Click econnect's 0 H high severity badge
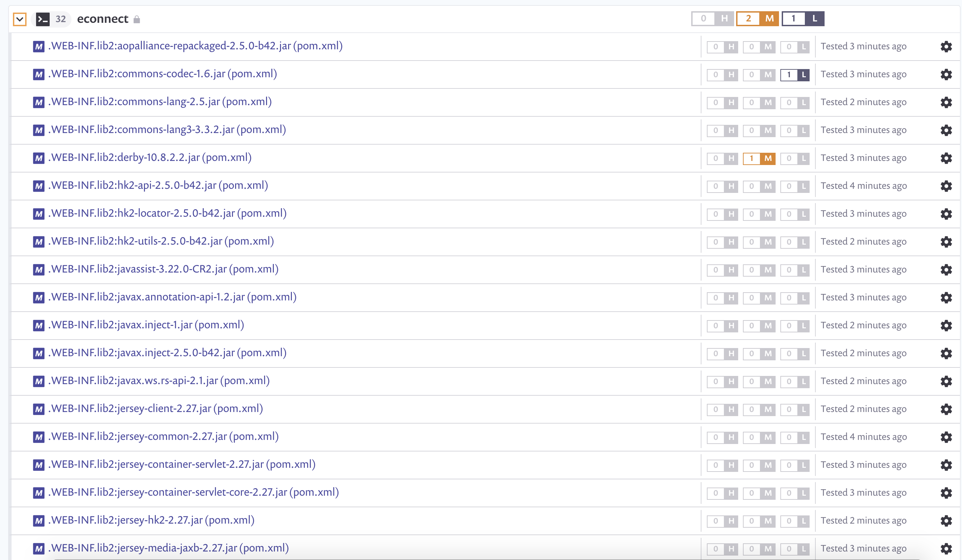Image resolution: width=962 pixels, height=560 pixels. (712, 18)
